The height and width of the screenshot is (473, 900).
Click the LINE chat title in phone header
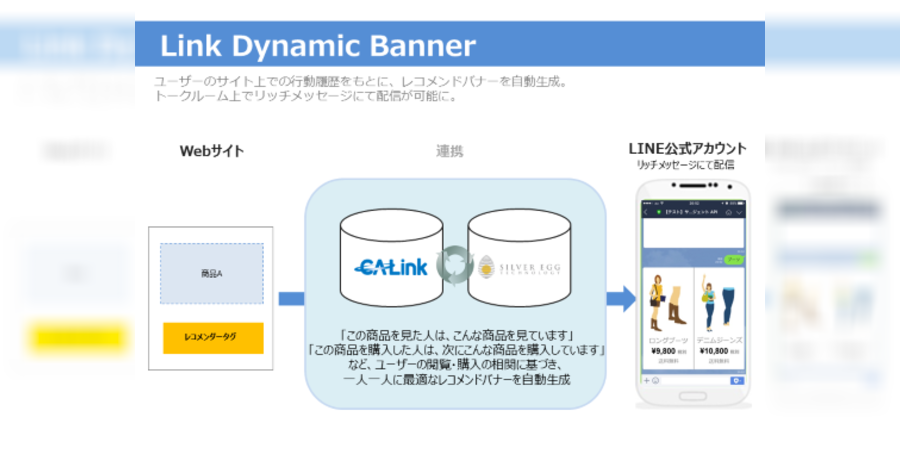[x=690, y=212]
